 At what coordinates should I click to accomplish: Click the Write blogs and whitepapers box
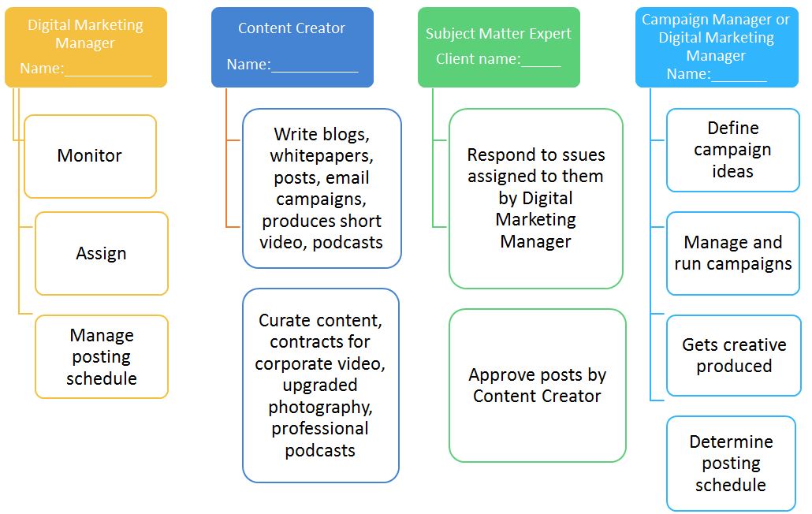point(322,188)
